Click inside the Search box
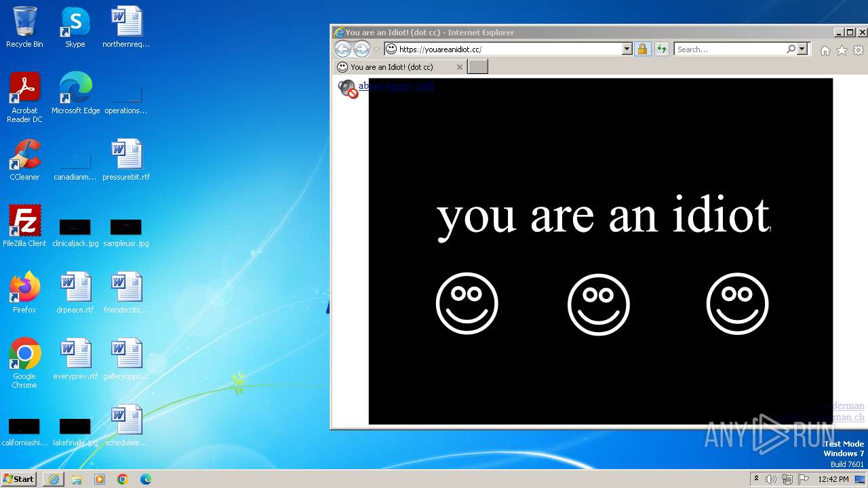868x488 pixels. pyautogui.click(x=730, y=49)
